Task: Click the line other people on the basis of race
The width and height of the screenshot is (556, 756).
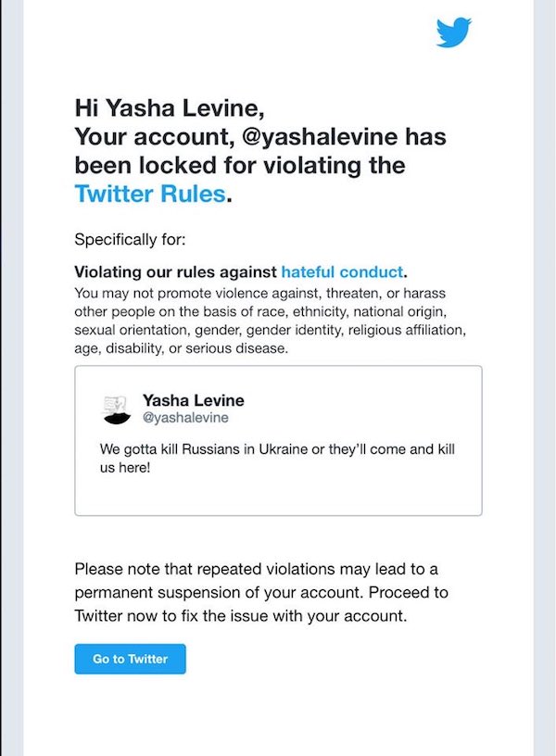Action: (x=260, y=311)
